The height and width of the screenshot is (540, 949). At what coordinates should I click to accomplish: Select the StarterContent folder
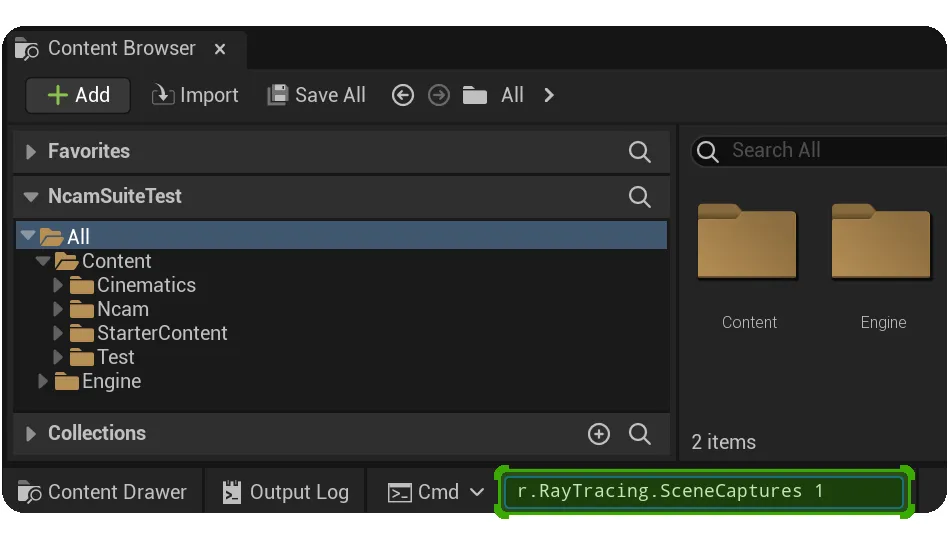click(148, 333)
